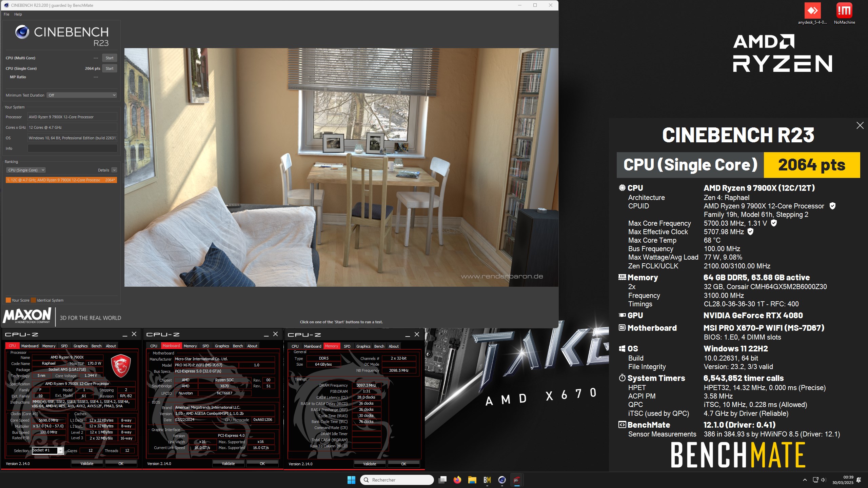Open About tab in Memory CPU-Z window

point(394,346)
